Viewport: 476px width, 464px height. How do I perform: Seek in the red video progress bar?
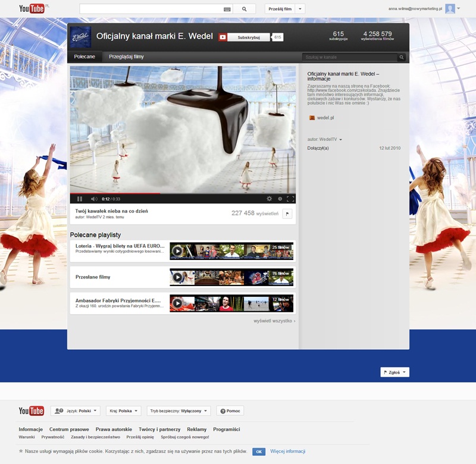click(x=115, y=193)
